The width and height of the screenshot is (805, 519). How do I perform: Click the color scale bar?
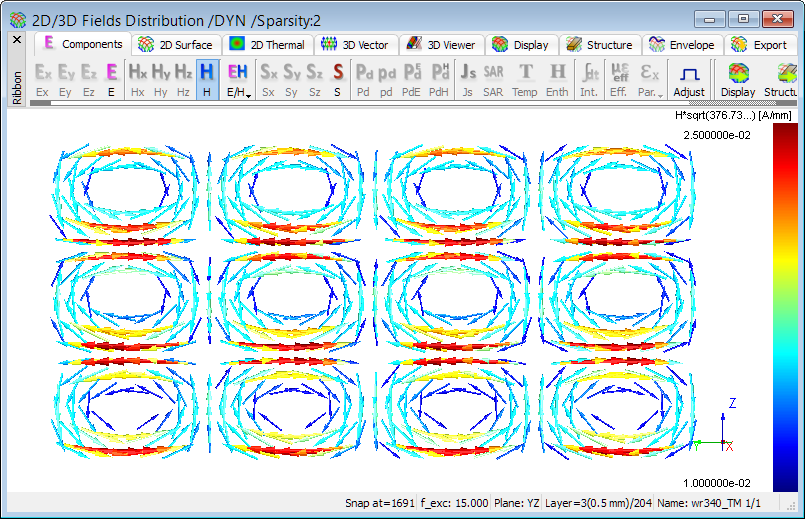click(787, 298)
